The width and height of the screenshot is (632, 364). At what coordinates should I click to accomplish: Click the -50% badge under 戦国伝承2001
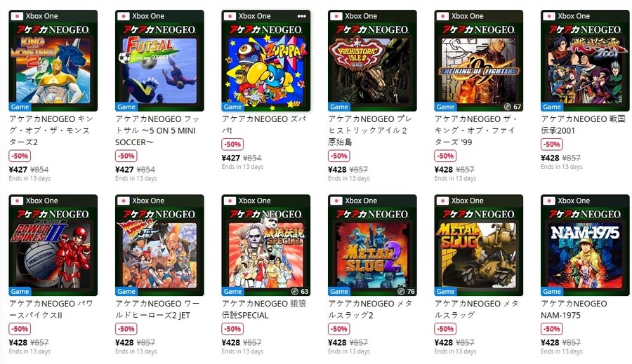pyautogui.click(x=551, y=144)
